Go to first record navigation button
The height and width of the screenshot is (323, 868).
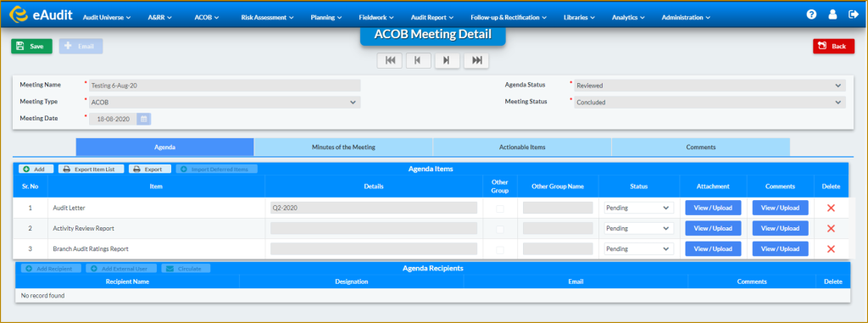click(x=390, y=60)
